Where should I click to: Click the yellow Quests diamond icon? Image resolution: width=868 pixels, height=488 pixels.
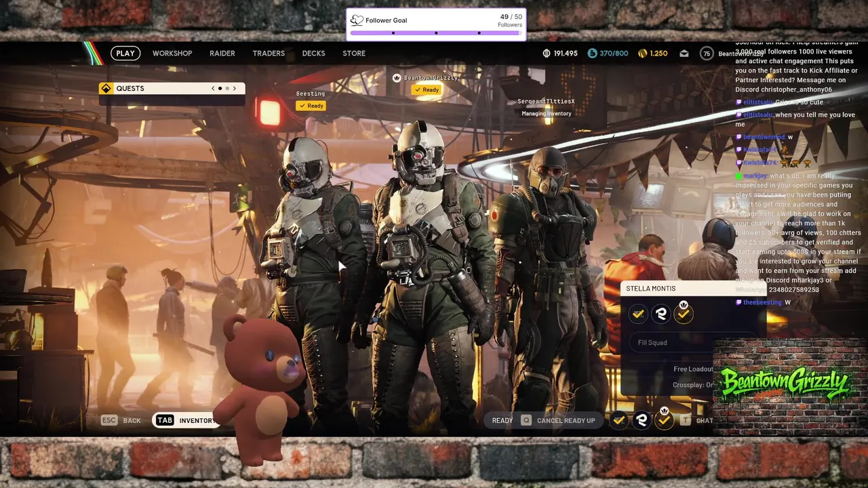[x=106, y=88]
